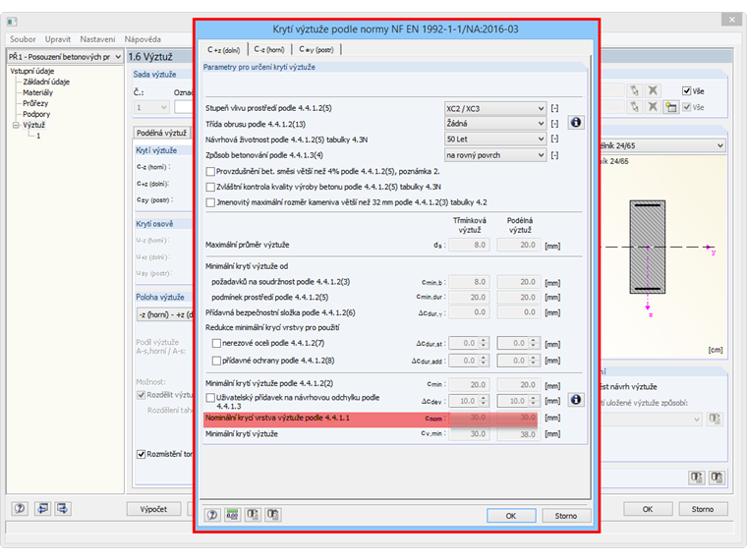Click the info icon beside Δcdev row
This screenshot has width=747, height=560.
pyautogui.click(x=576, y=400)
